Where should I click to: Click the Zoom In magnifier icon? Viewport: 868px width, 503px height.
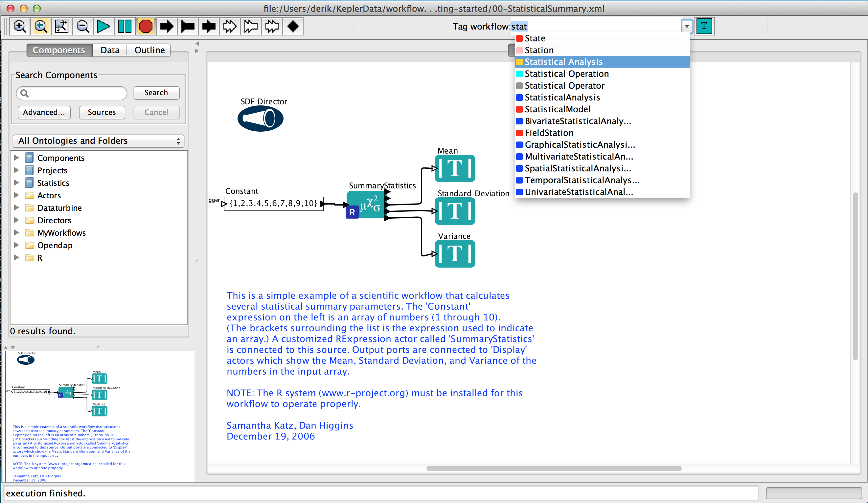point(20,27)
